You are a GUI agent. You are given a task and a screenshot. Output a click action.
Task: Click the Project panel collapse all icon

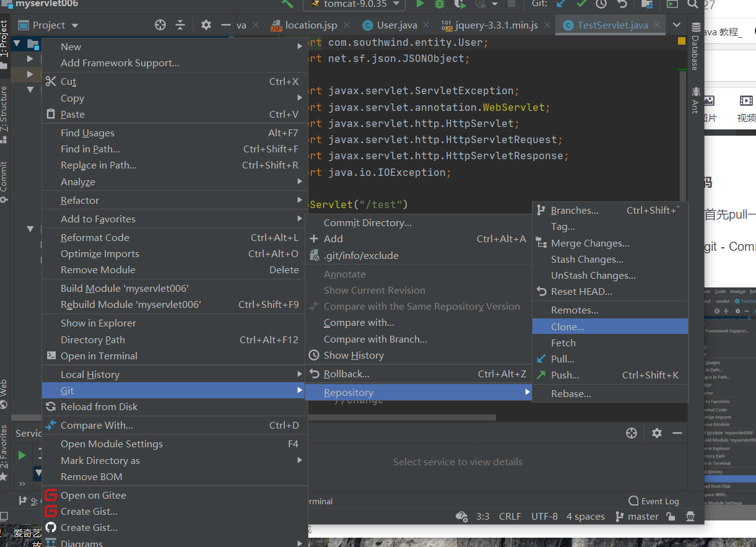pos(180,25)
